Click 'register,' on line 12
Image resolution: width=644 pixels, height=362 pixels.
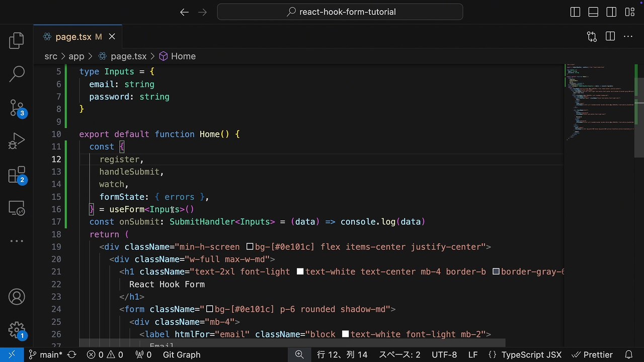(122, 159)
